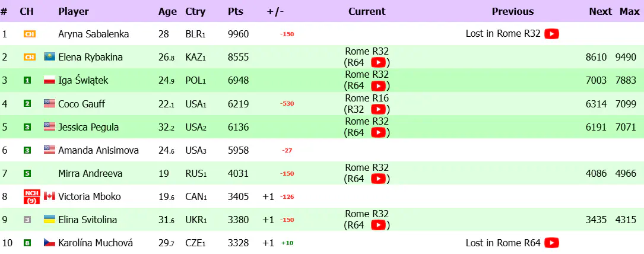The image size is (644, 254).
Task: Open Aryna Sabalenka's player name link
Action: [94, 34]
